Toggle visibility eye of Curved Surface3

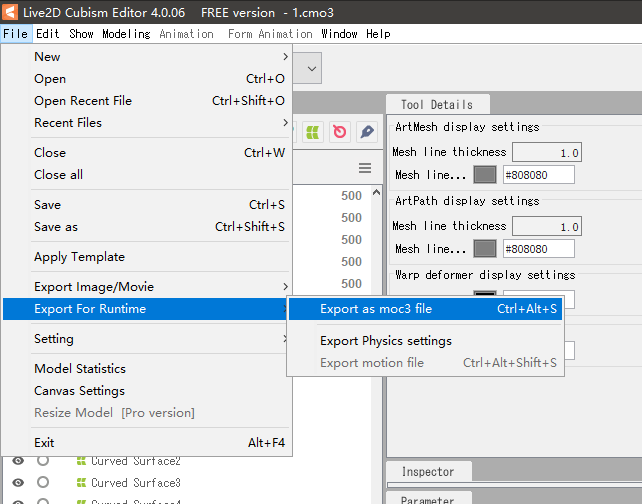tap(18, 483)
